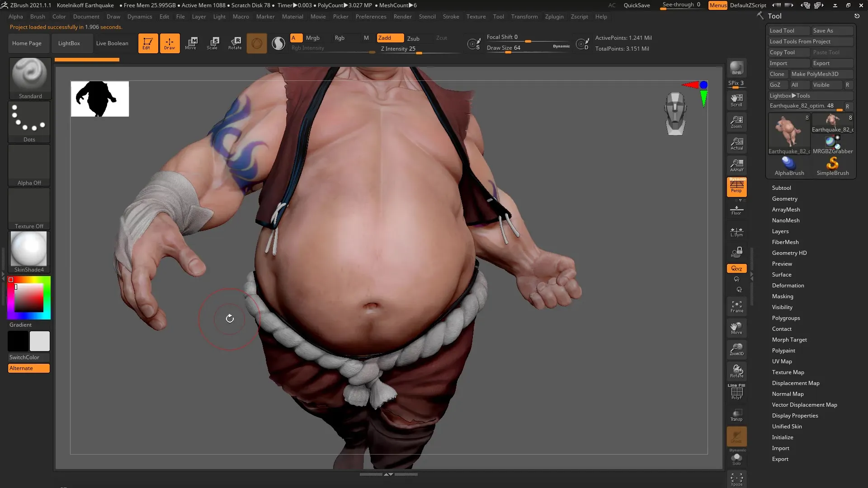Click the Live Boolean button

112,43
